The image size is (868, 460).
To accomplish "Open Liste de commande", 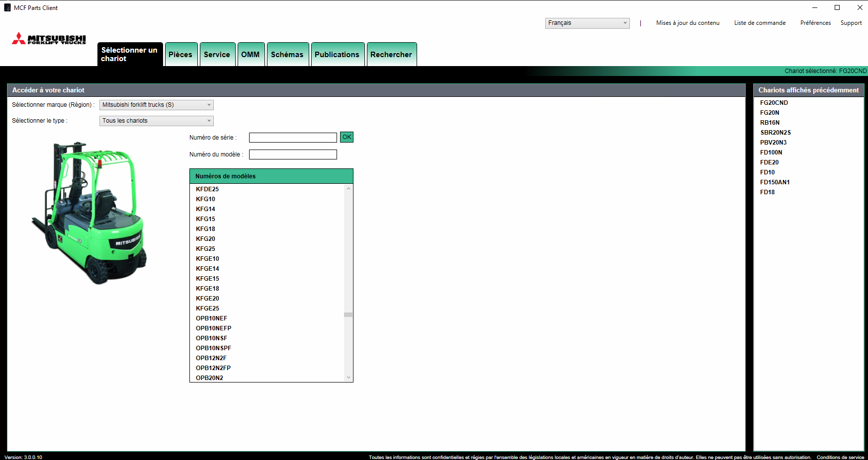I will coord(760,23).
